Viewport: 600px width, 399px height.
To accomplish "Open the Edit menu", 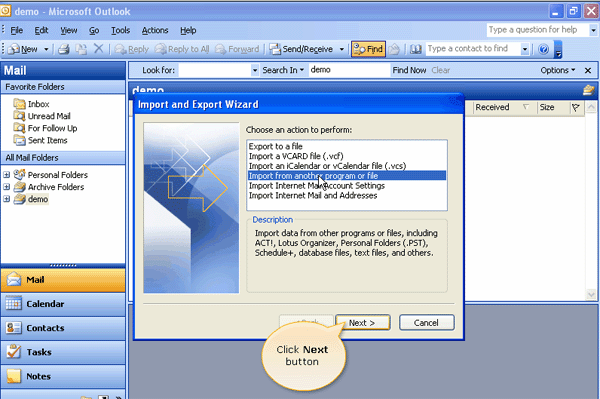I will [41, 30].
